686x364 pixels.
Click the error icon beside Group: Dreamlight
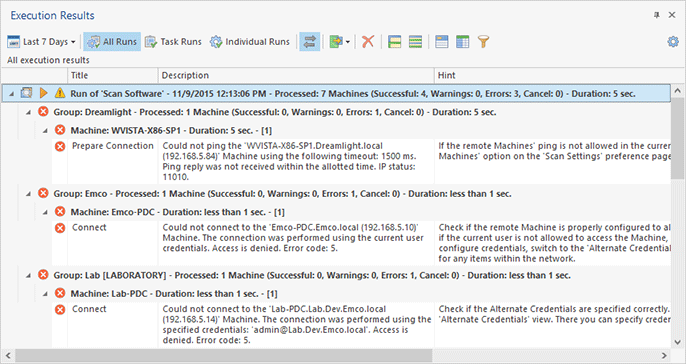coord(43,112)
